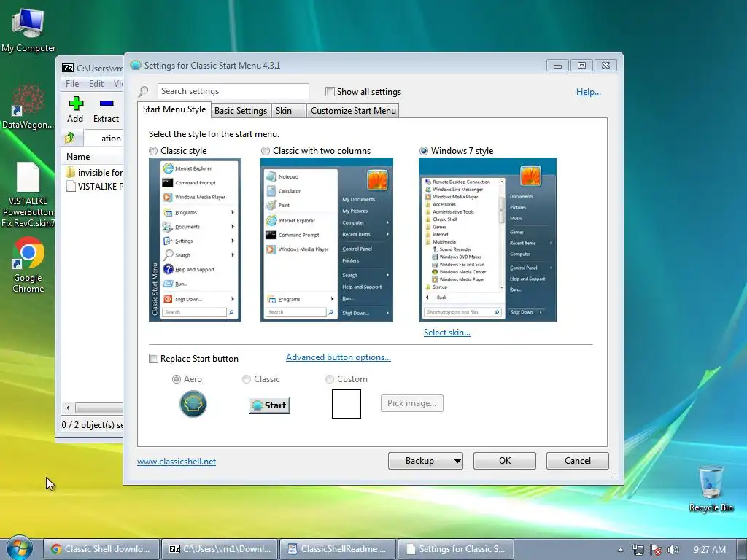Screen dimensions: 747x560
Task: Click the Classic Shell icon in dialog title
Action: (x=136, y=65)
